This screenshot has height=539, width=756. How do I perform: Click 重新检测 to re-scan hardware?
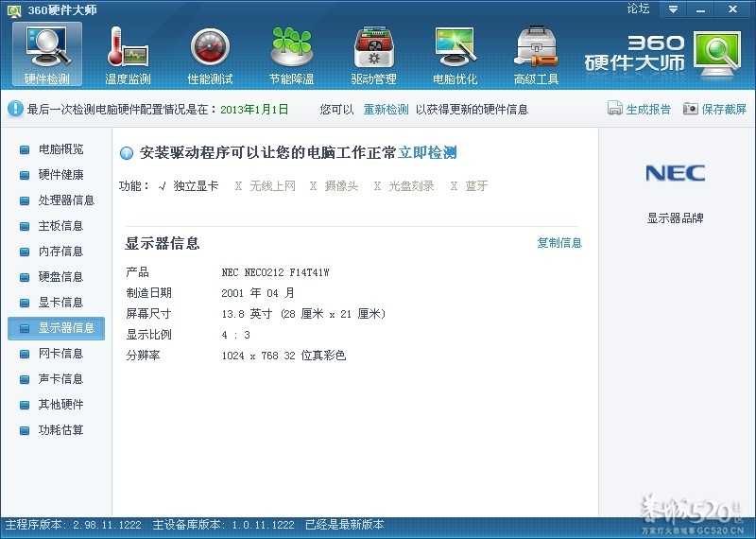click(x=386, y=110)
